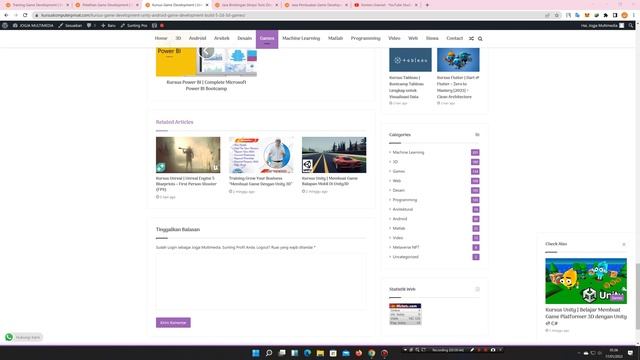The width and height of the screenshot is (640, 360).
Task: Open the Machine Learning menu item
Action: click(x=301, y=38)
